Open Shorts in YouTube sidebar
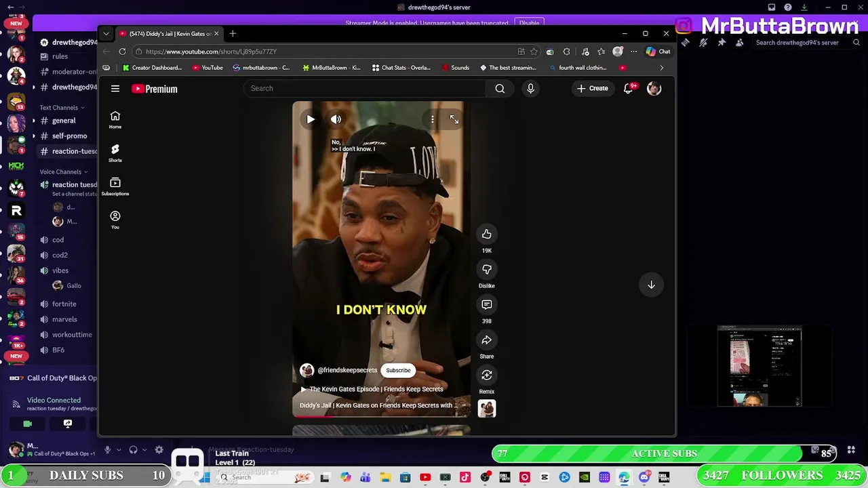 click(x=115, y=153)
